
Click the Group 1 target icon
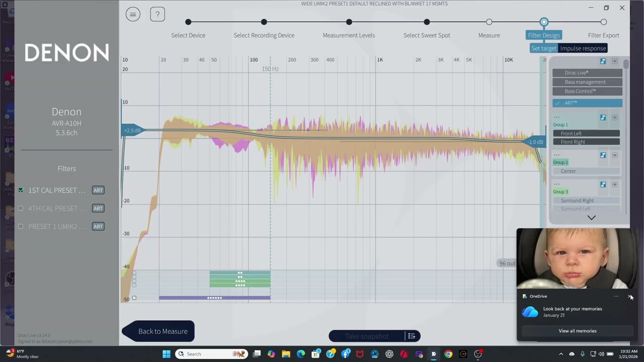coord(614,118)
